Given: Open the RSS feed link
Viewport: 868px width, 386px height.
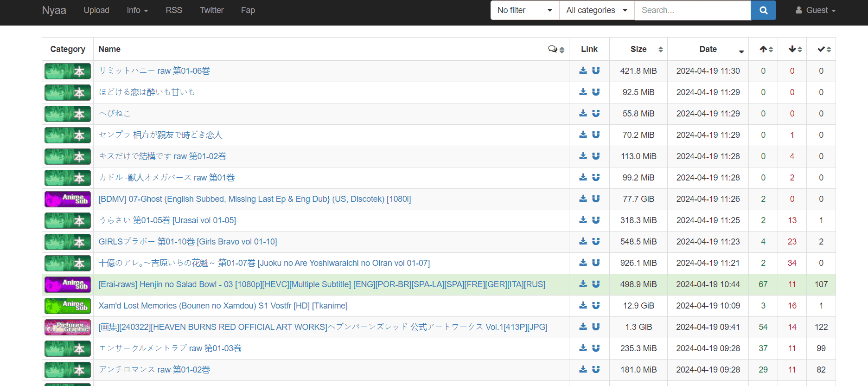Looking at the screenshot, I should (174, 10).
